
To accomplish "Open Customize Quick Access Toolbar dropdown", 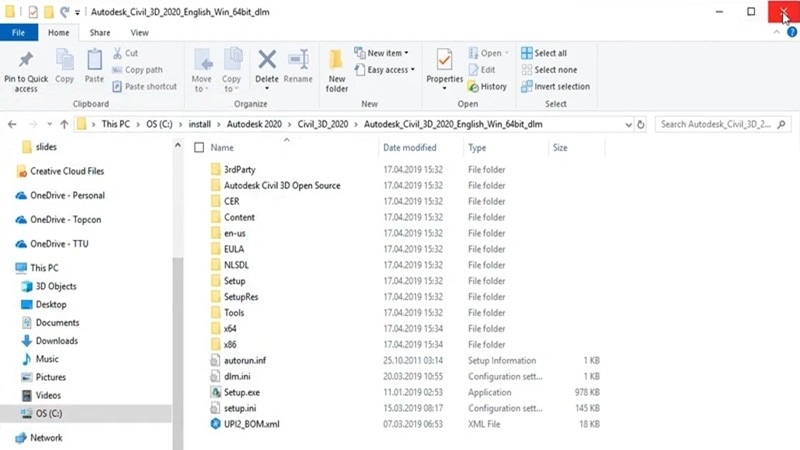I will coord(78,12).
